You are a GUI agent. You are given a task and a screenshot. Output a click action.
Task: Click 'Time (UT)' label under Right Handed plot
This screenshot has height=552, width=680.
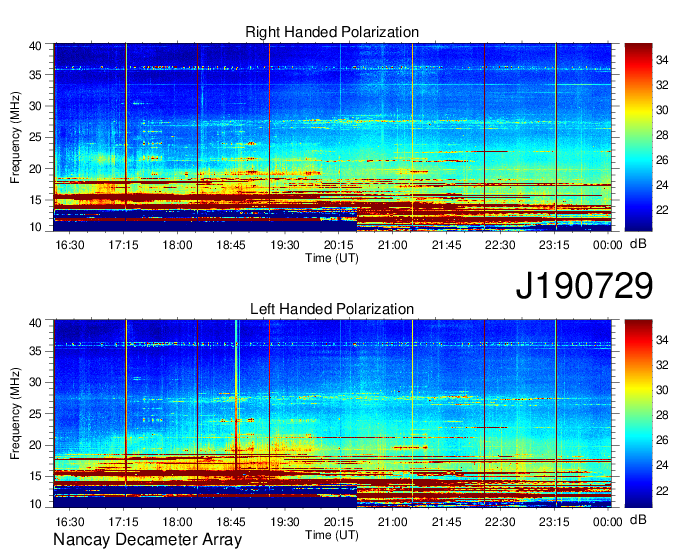pos(332,258)
